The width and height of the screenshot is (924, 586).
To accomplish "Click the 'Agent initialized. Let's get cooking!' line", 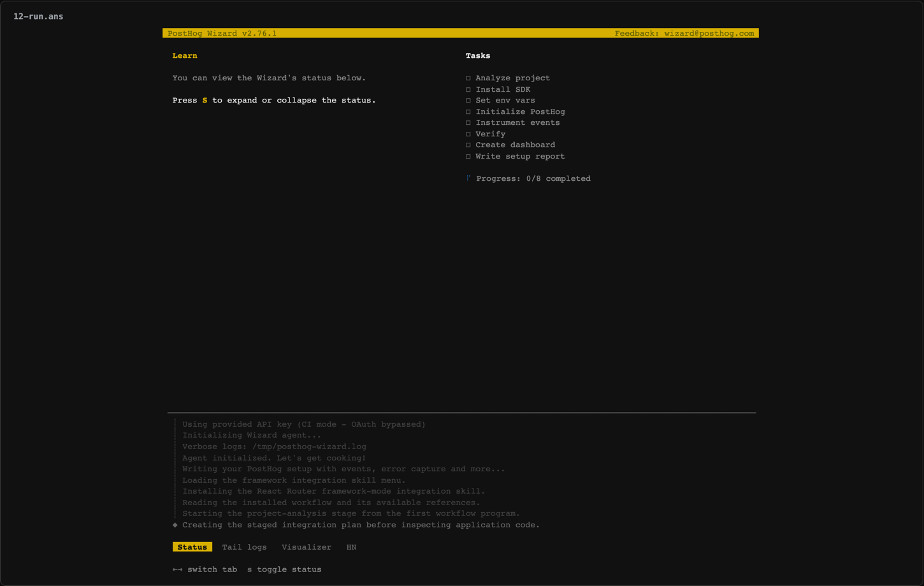I will [x=274, y=458].
